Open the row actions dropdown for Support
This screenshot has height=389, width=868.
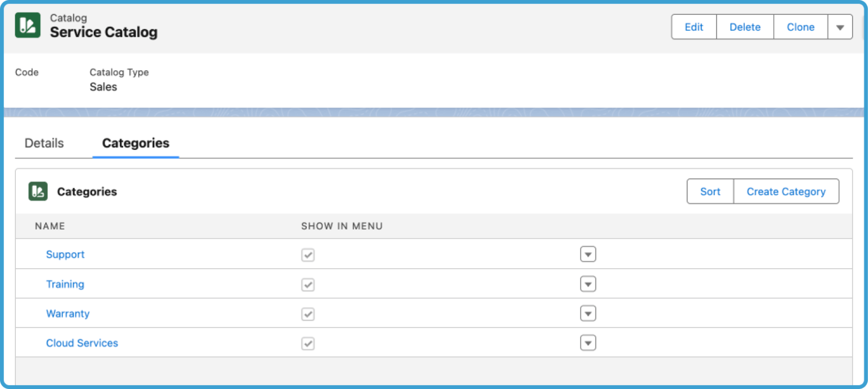(x=588, y=254)
